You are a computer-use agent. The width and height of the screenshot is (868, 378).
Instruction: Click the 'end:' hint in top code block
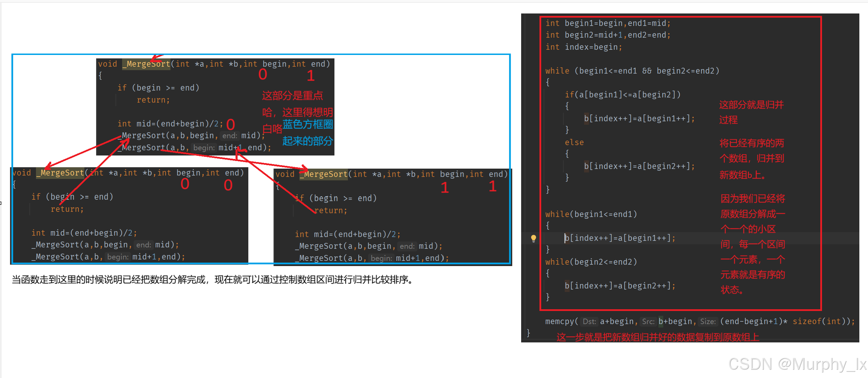(x=230, y=136)
